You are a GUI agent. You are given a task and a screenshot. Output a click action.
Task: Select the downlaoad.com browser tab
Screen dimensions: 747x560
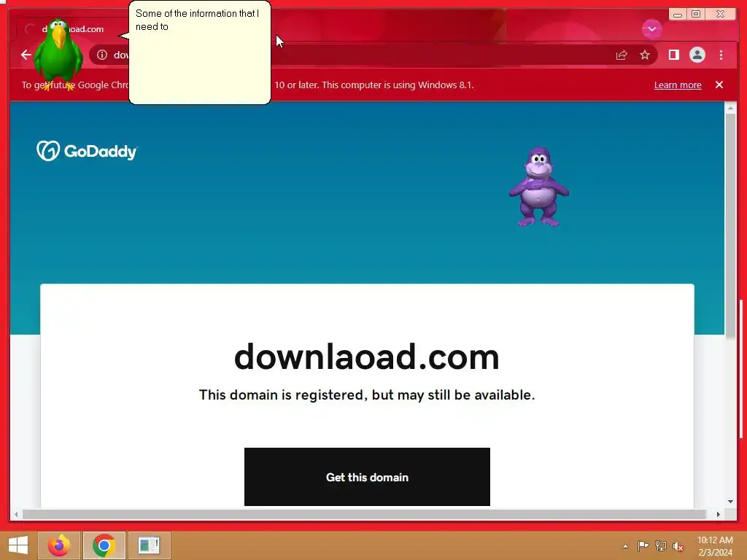[71, 29]
